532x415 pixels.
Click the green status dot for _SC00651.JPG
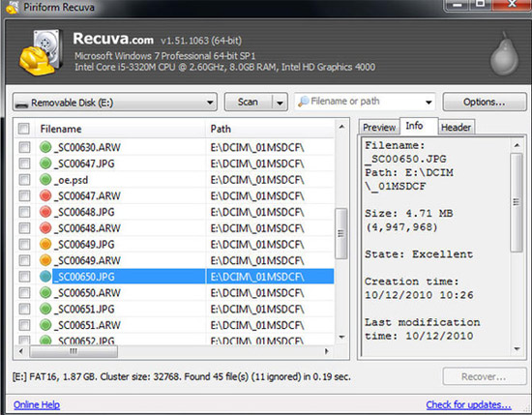[45, 309]
